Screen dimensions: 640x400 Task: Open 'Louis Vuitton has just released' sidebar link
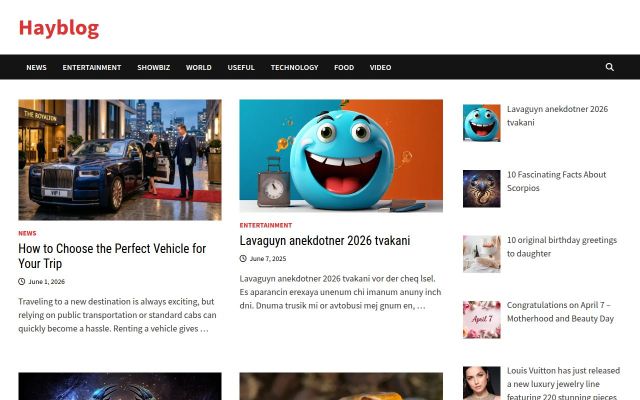click(564, 384)
